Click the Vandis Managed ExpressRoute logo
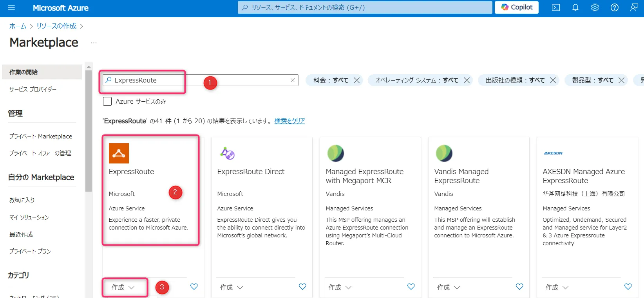 pyautogui.click(x=444, y=153)
